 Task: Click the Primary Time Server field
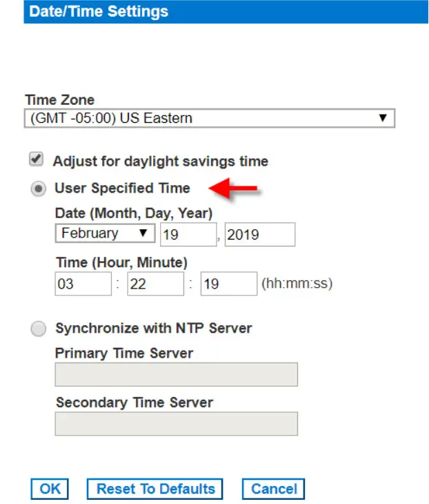176,375
